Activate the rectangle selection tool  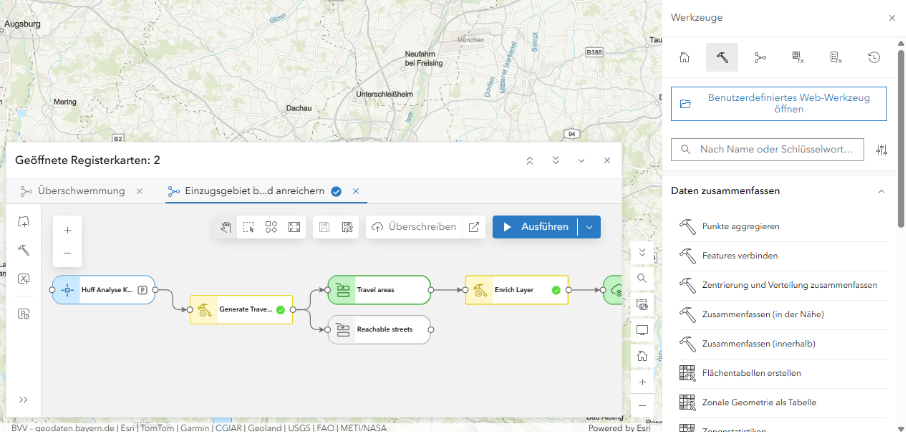click(x=248, y=227)
